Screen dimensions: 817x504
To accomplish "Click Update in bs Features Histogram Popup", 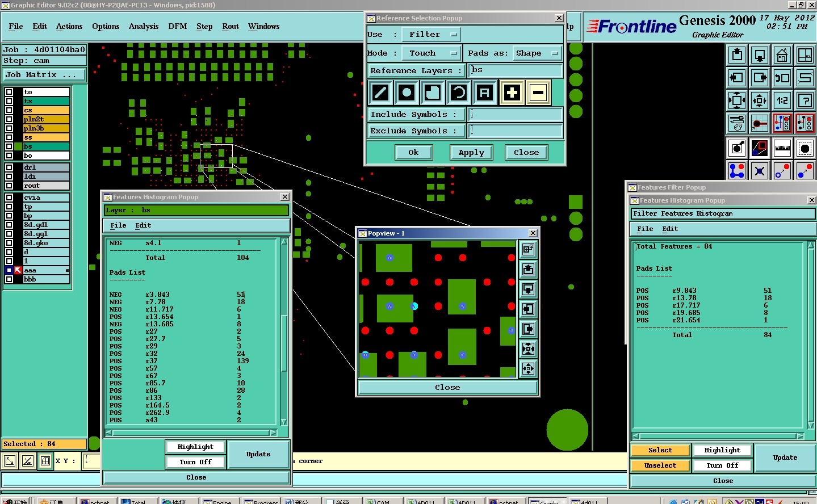I will pyautogui.click(x=258, y=455).
